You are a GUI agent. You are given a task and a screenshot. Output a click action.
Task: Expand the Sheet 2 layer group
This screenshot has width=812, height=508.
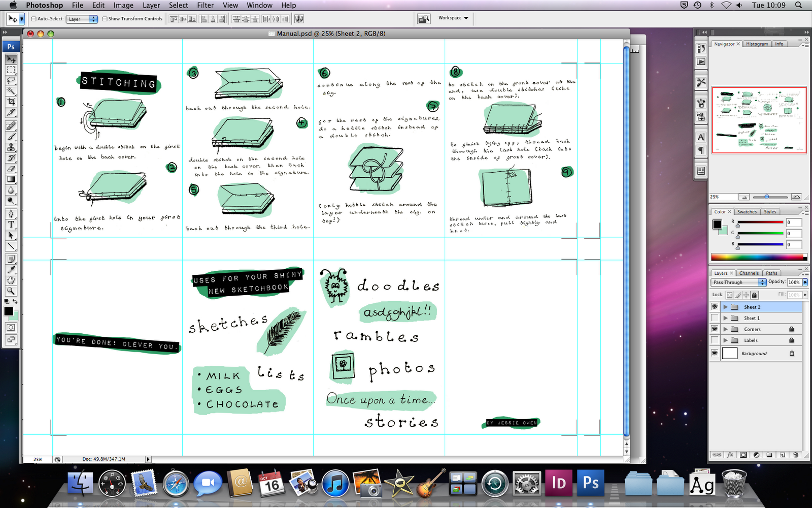click(x=726, y=307)
